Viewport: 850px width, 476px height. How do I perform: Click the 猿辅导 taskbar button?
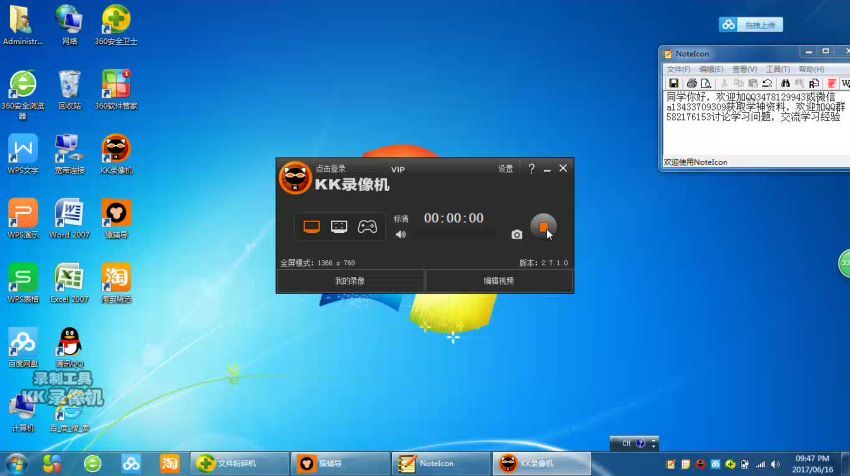340,464
